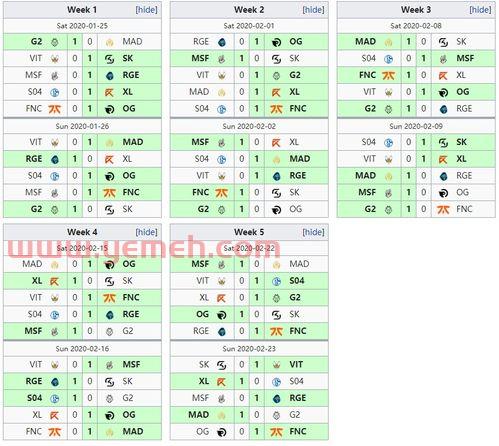This screenshot has height=446, width=499.
Task: Select the Week 5 header title
Action: (249, 232)
